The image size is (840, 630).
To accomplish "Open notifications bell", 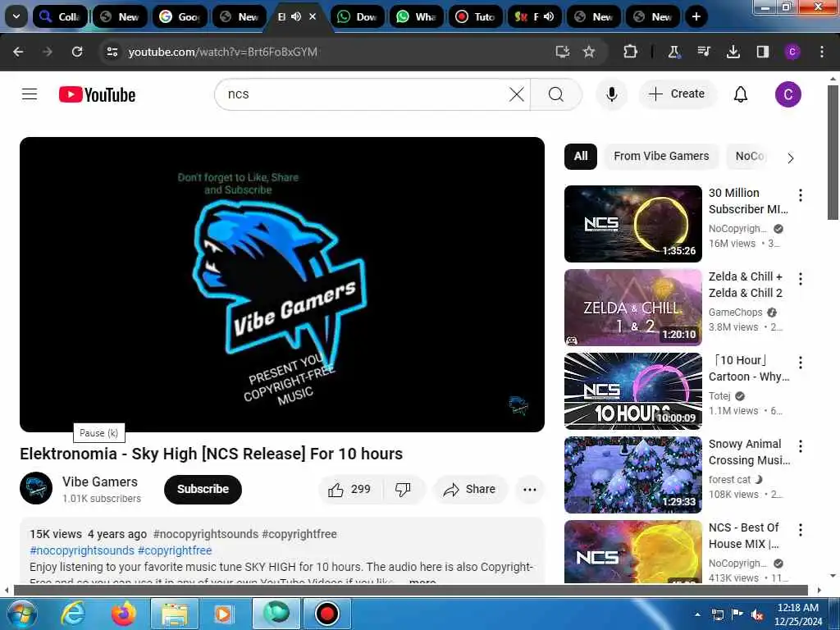I will point(741,94).
